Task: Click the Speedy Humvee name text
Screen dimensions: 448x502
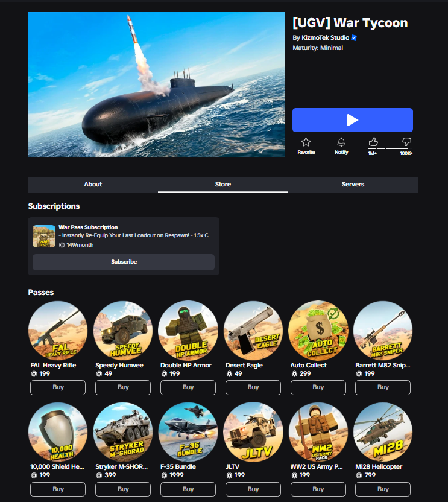Action: click(119, 365)
